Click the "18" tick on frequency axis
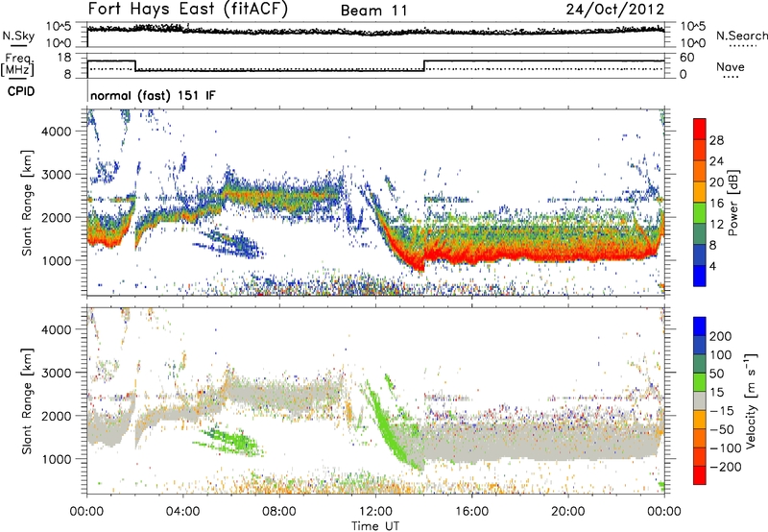The width and height of the screenshot is (768, 532). pyautogui.click(x=64, y=58)
